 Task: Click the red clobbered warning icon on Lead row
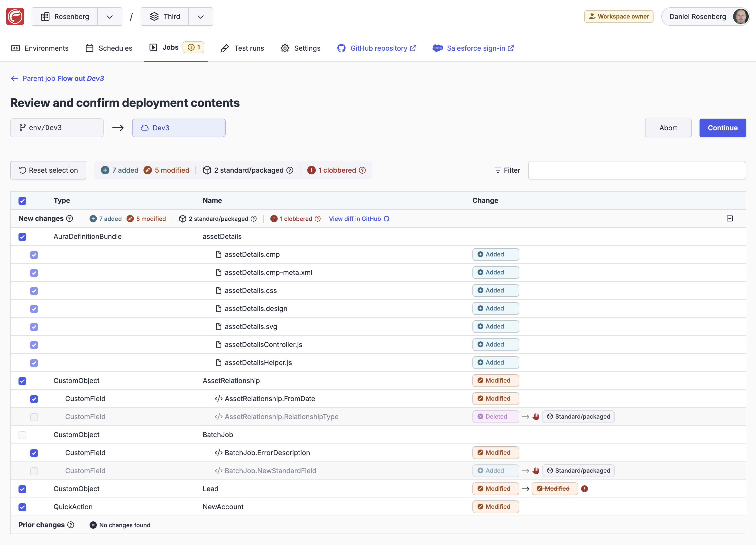[x=584, y=489]
